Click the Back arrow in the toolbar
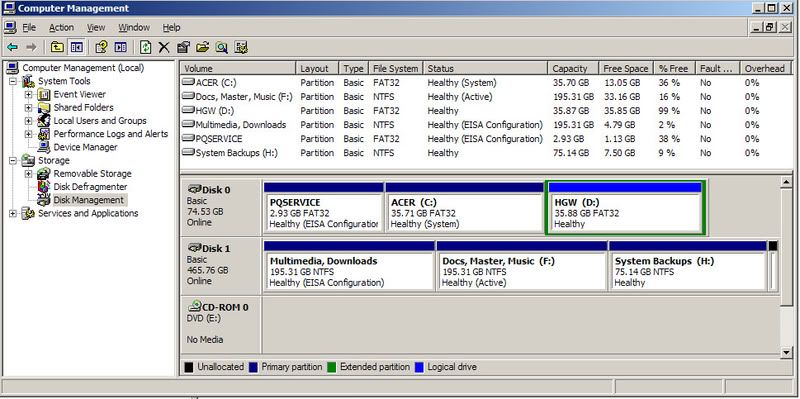This screenshot has width=800, height=399. (13, 47)
